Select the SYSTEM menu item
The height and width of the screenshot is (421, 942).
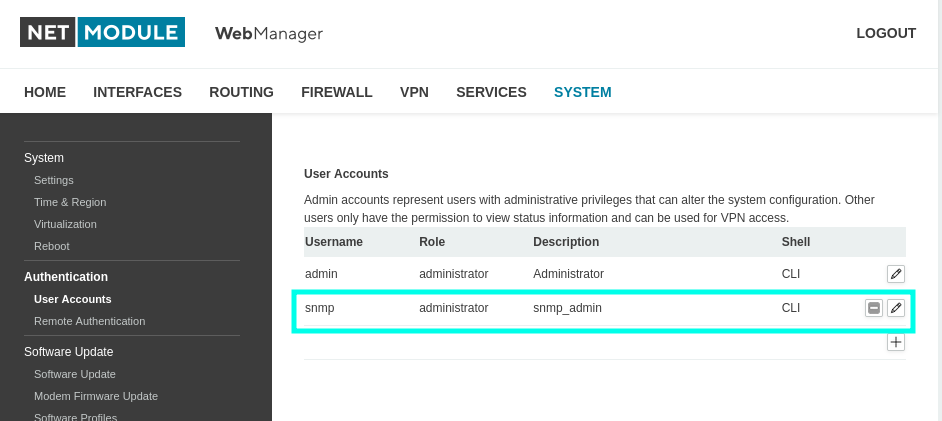click(x=583, y=92)
